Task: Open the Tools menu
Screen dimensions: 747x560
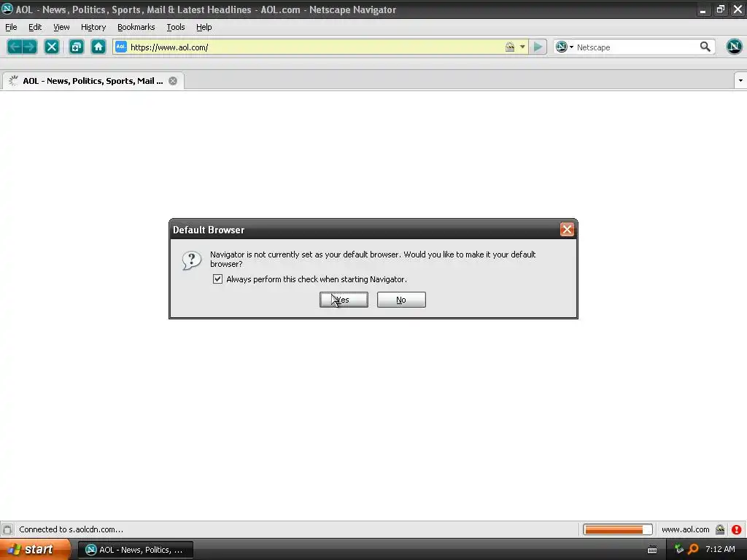Action: click(x=176, y=27)
